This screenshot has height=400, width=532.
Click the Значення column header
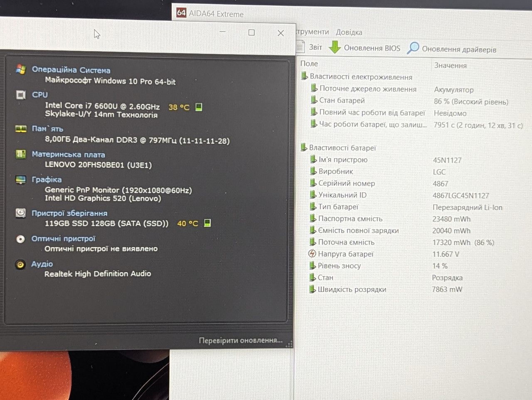[451, 65]
